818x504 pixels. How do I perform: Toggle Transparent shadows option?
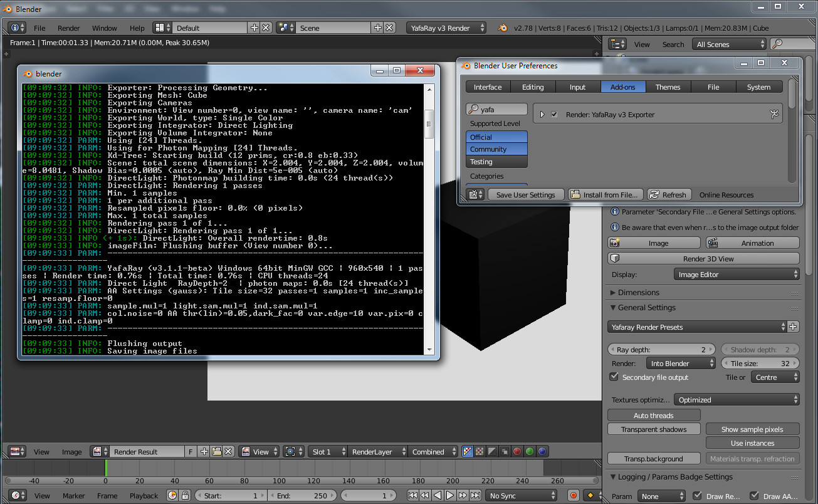pyautogui.click(x=654, y=429)
